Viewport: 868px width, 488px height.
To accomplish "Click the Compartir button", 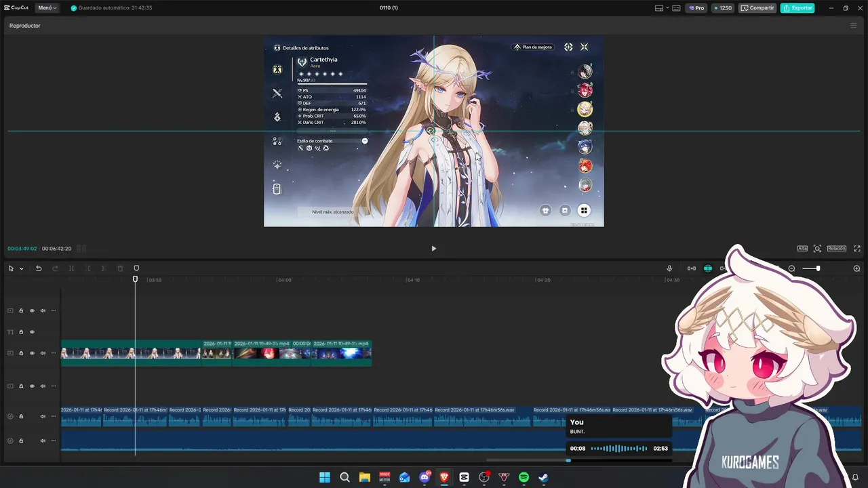I will [757, 8].
